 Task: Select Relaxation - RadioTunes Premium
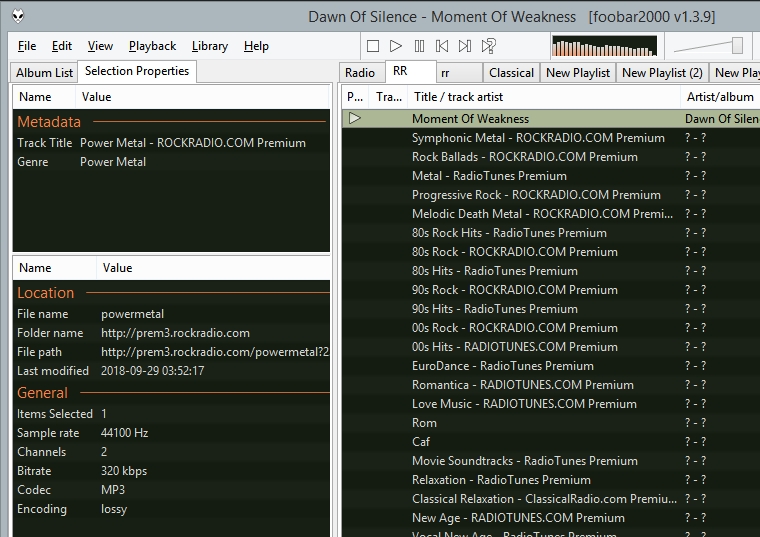(x=551, y=479)
